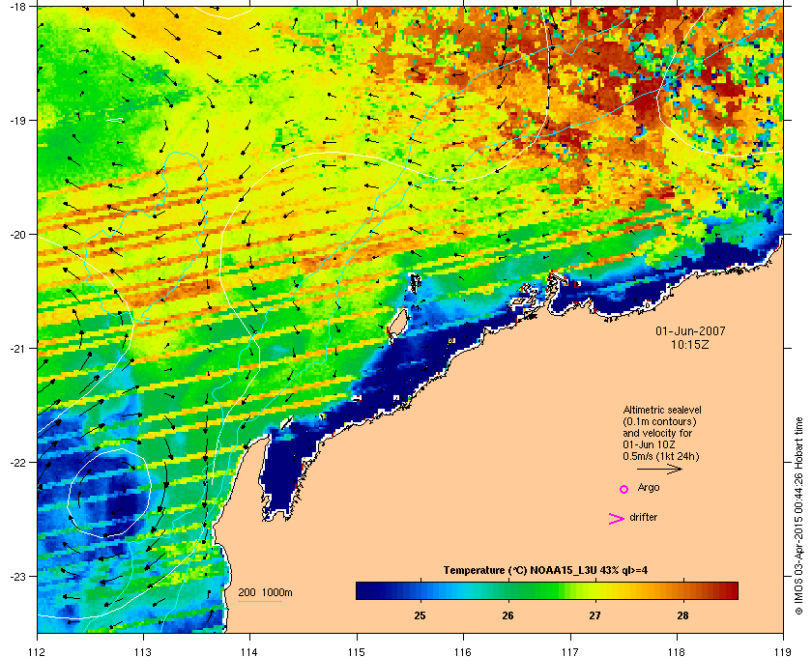812x657 pixels.
Task: Click the latitude label -22
Action: pos(17,463)
